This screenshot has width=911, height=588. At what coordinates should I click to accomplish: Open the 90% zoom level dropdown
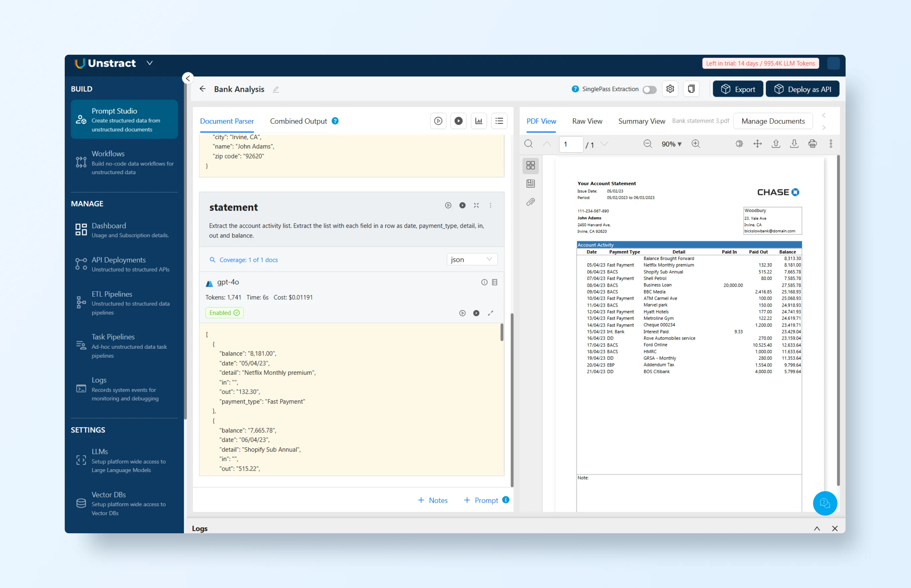click(671, 144)
